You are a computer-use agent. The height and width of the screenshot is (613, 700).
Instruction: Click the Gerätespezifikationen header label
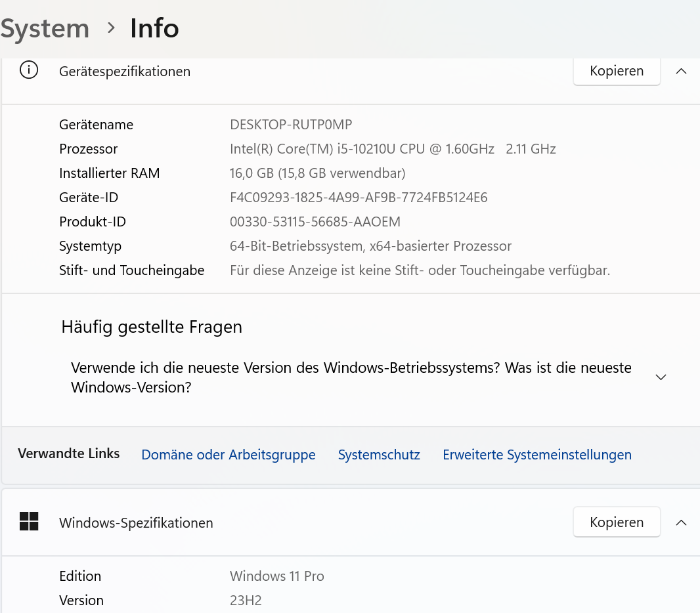tap(125, 72)
